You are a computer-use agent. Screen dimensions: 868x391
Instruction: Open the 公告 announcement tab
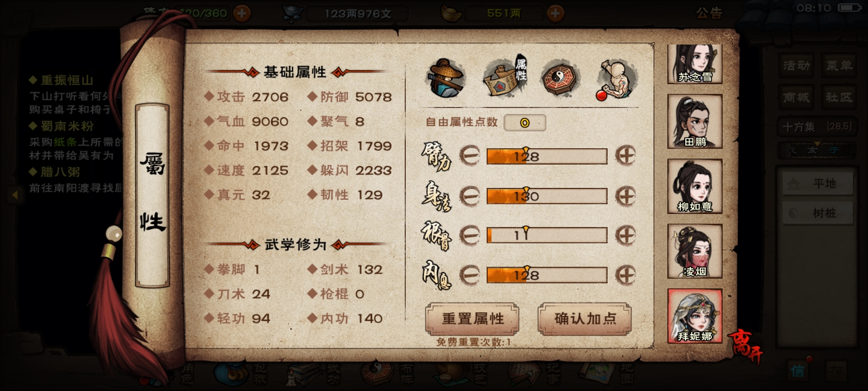coord(709,12)
